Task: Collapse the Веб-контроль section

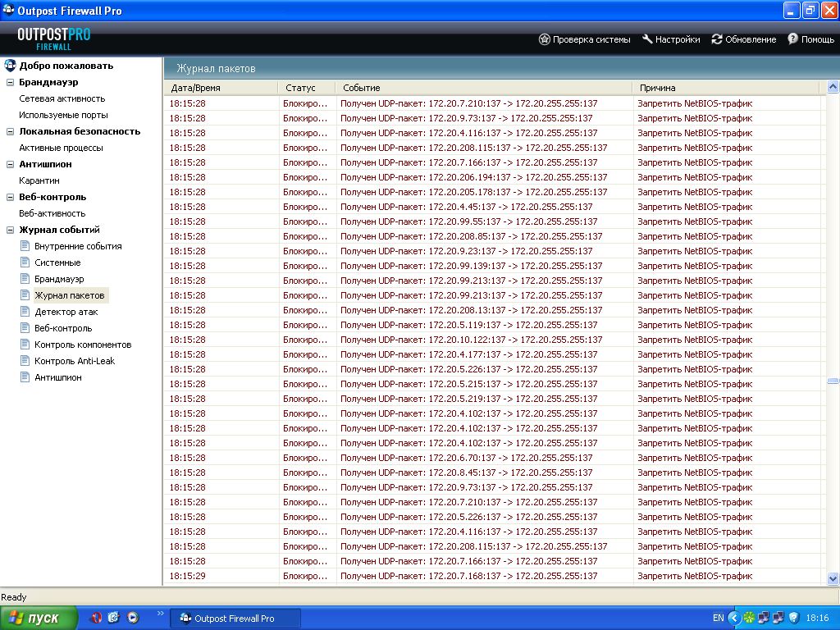Action: [x=10, y=197]
